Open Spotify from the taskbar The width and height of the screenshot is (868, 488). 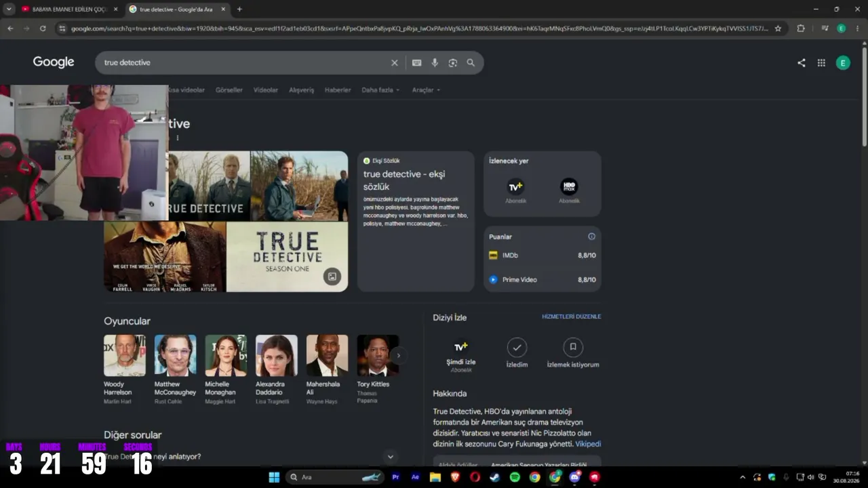click(515, 477)
